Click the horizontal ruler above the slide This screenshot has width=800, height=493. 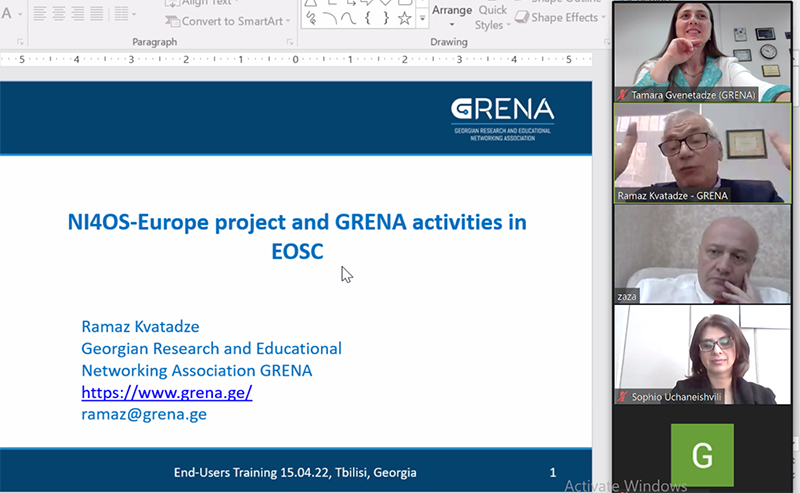pos(296,59)
